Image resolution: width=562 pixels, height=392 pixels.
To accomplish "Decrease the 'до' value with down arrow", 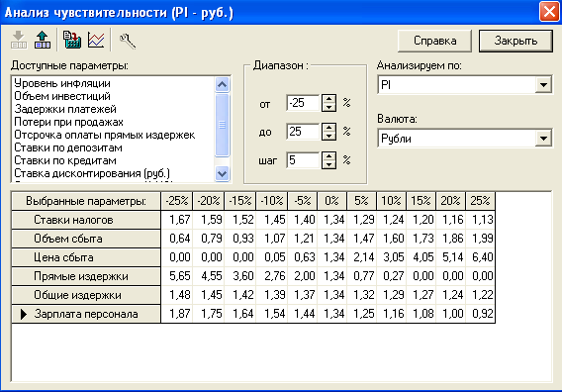I will (328, 136).
